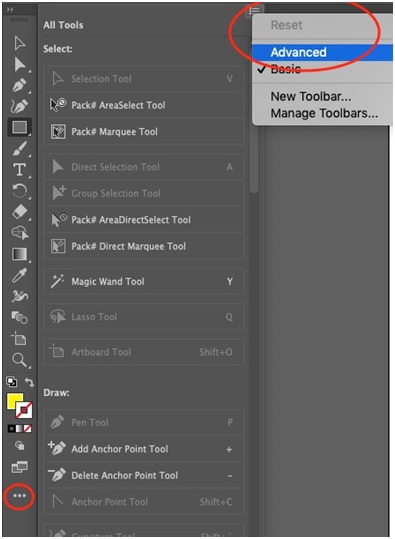The height and width of the screenshot is (539, 395).
Task: Toggle the checked Basic toolbar option
Action: 286,69
